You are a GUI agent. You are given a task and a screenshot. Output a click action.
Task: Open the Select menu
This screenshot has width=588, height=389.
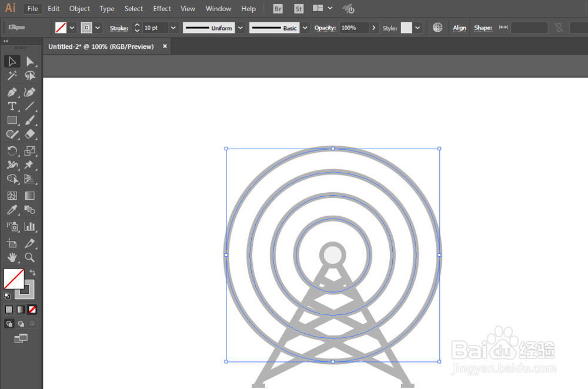[133, 9]
